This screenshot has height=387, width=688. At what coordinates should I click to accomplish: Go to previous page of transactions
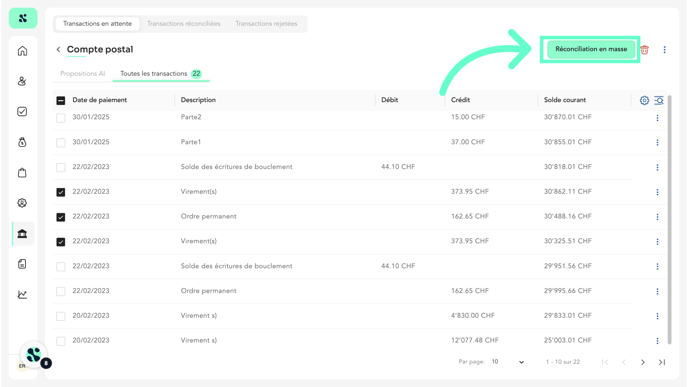(624, 362)
